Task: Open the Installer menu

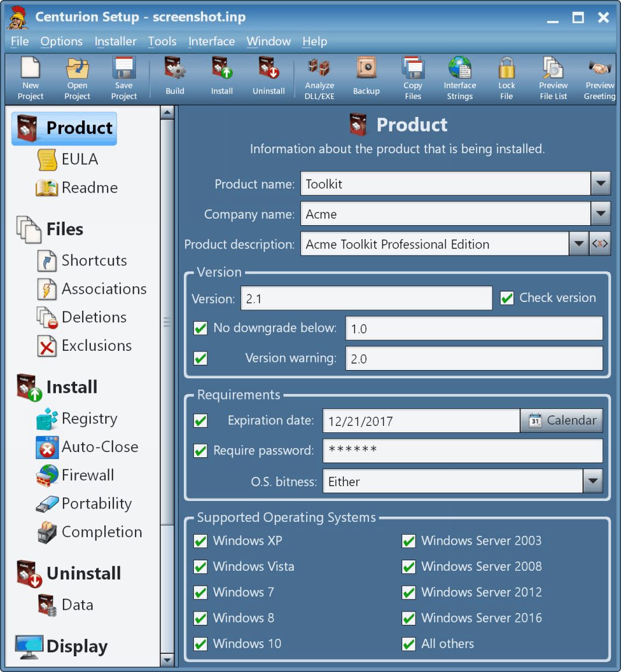Action: coord(115,41)
